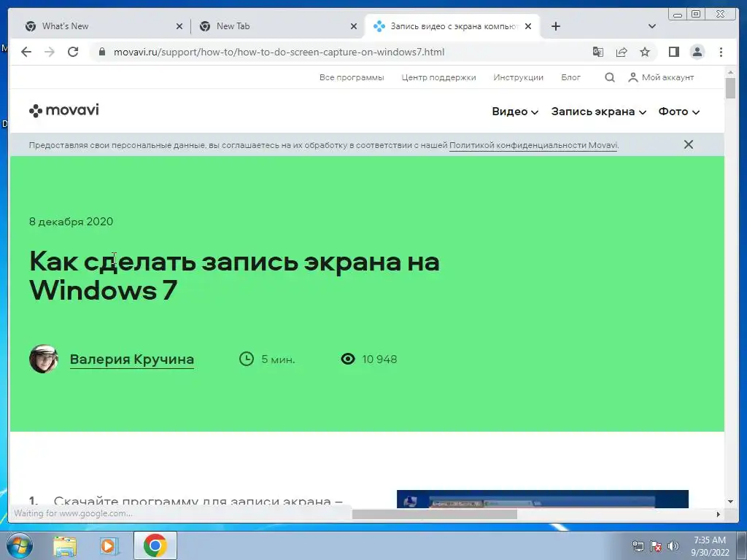Click the vertical scrollbar up arrow

click(730, 72)
